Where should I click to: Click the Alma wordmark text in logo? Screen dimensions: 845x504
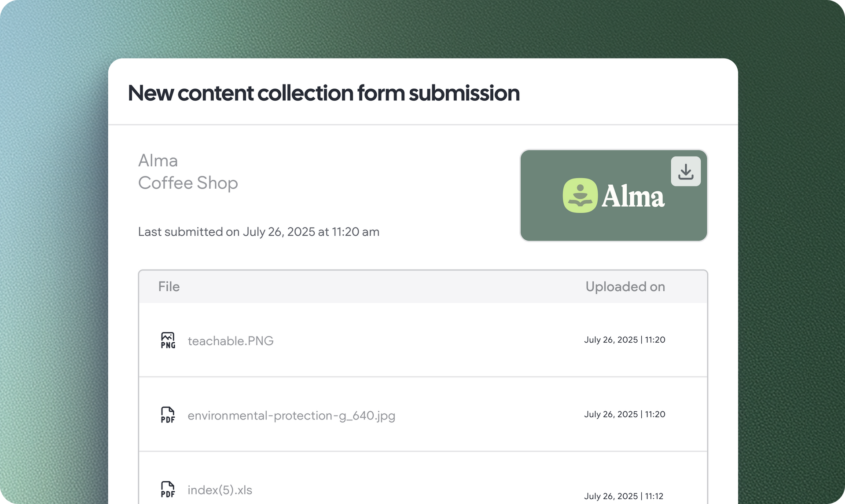[x=633, y=196]
